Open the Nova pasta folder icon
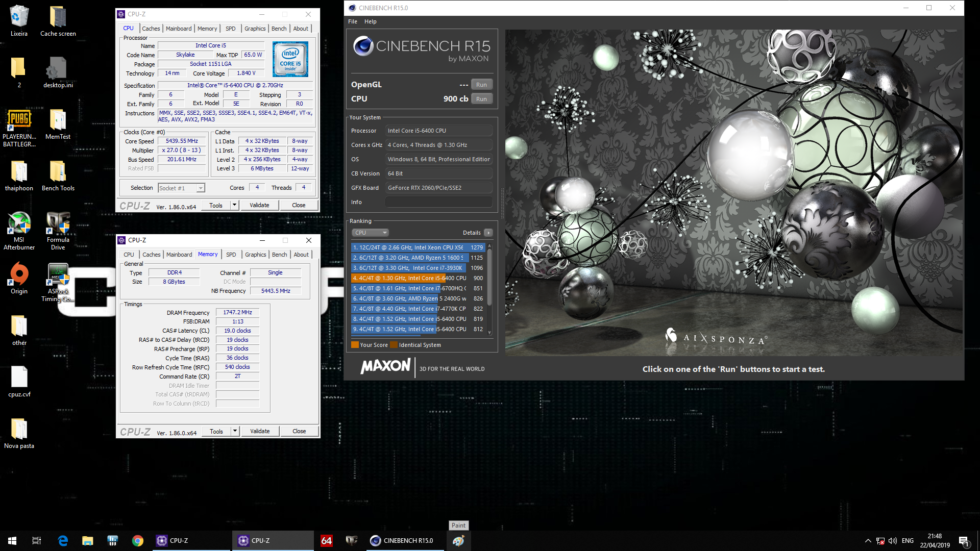980x551 pixels. (x=19, y=433)
